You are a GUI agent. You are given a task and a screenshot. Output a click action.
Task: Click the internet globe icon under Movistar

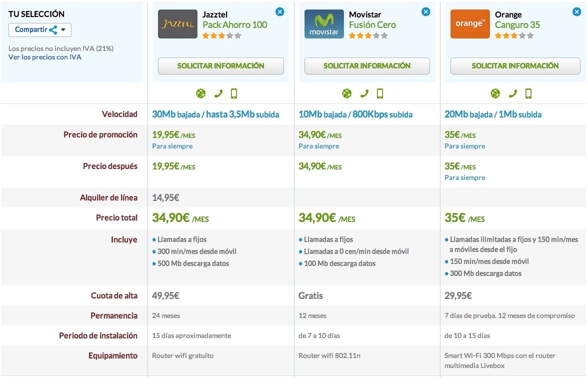[347, 93]
